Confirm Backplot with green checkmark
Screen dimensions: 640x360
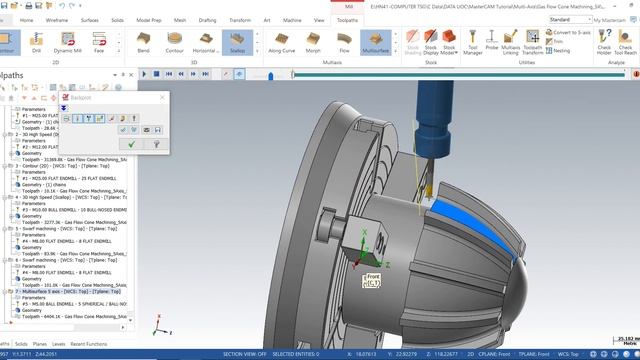click(x=131, y=144)
